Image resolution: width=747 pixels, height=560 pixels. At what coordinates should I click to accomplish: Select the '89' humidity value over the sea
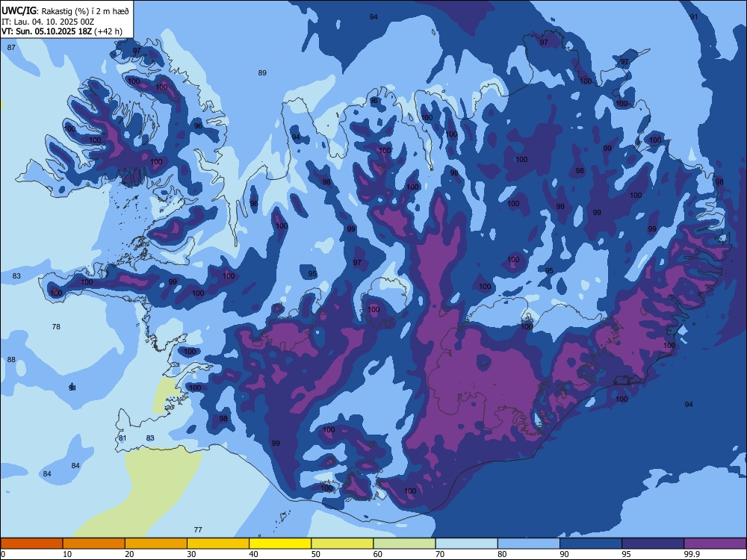[262, 73]
